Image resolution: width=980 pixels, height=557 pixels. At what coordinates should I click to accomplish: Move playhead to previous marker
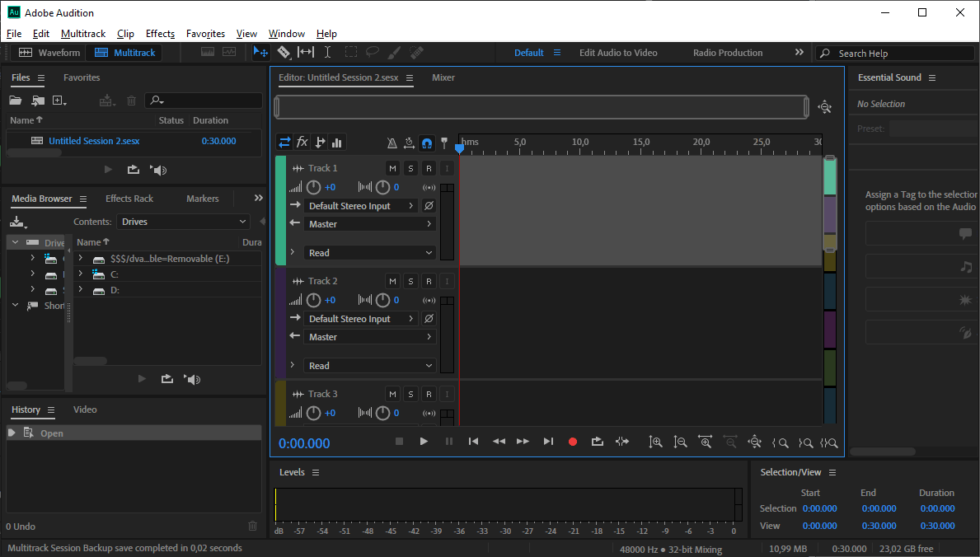[x=474, y=442]
